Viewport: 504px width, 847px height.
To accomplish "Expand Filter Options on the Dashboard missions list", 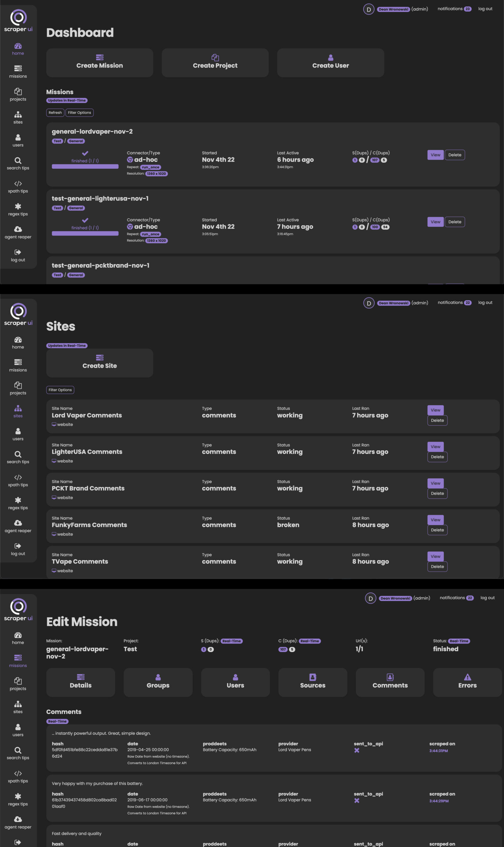I will (x=79, y=112).
